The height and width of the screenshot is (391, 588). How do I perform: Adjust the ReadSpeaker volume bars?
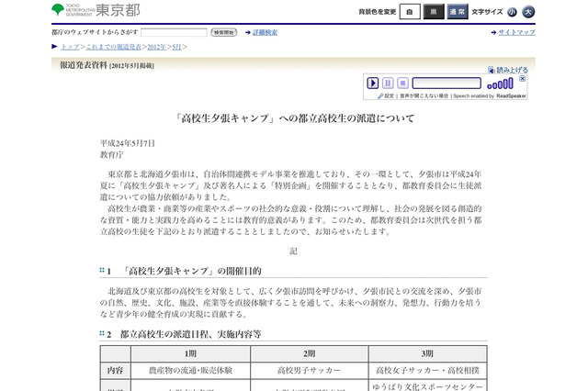pos(500,84)
